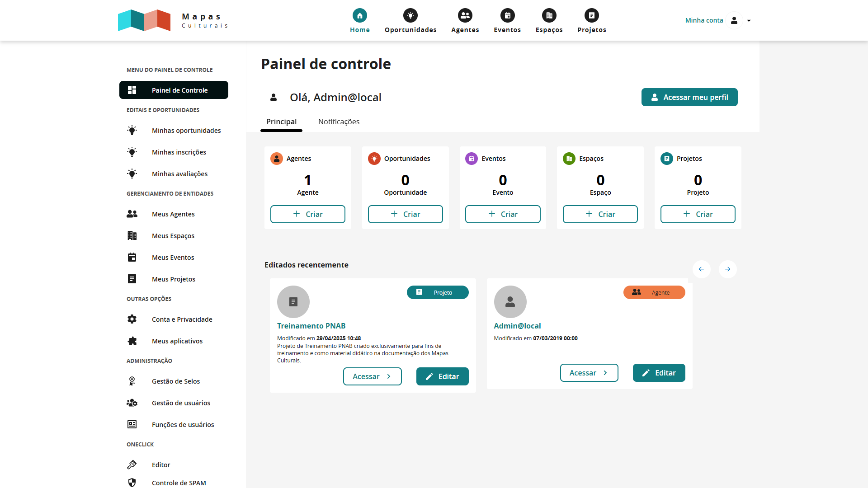Click Criar under the Eventos card
The width and height of the screenshot is (868, 488).
502,214
